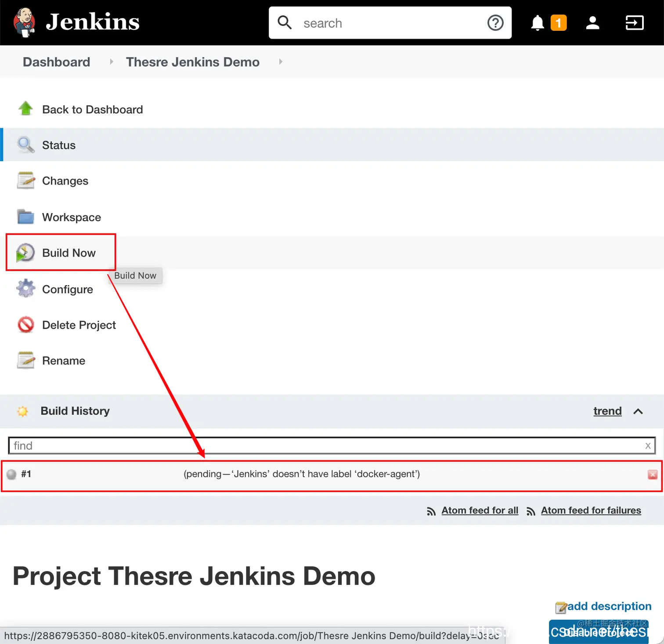Collapse the Build History panel chevron
The height and width of the screenshot is (644, 664).
coord(638,411)
